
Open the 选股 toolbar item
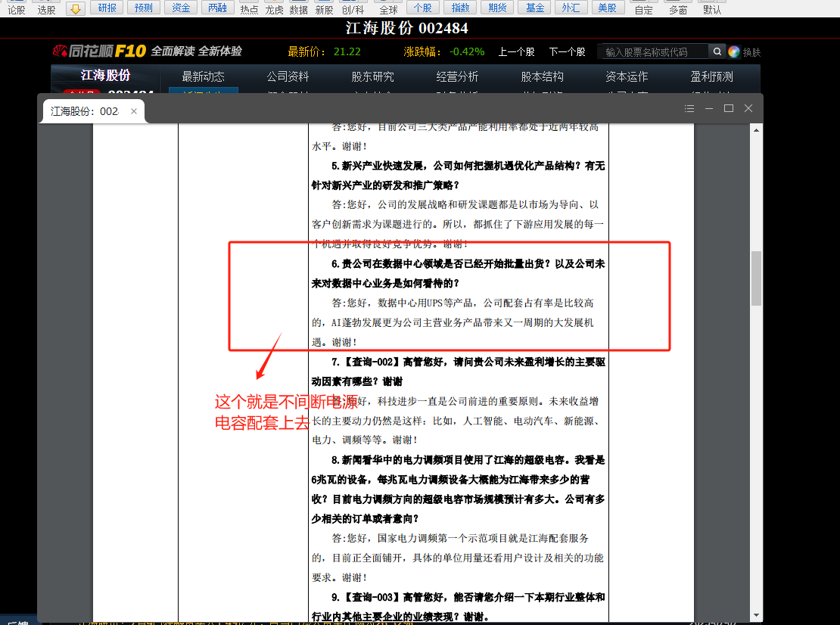click(x=47, y=9)
